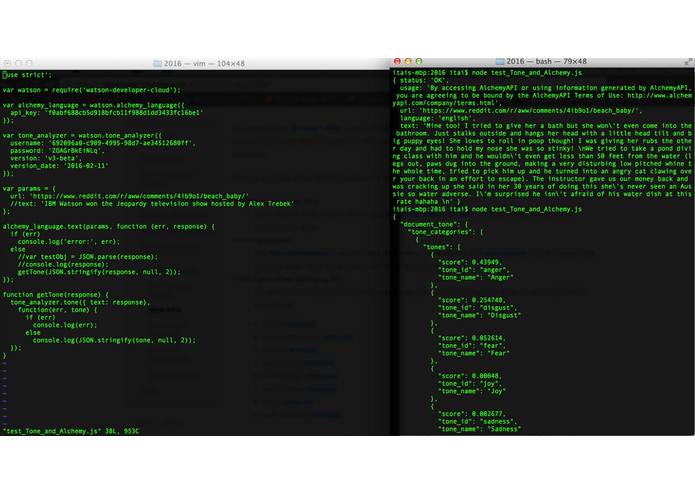Click the folder icon in vim title bar
Screen dimensions: 695x494
coord(157,63)
